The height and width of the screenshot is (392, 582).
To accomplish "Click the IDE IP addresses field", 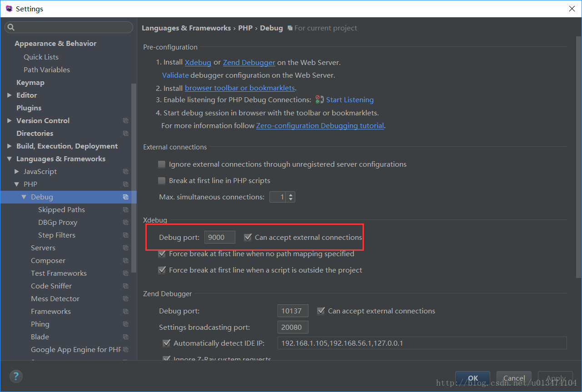I will (422, 343).
